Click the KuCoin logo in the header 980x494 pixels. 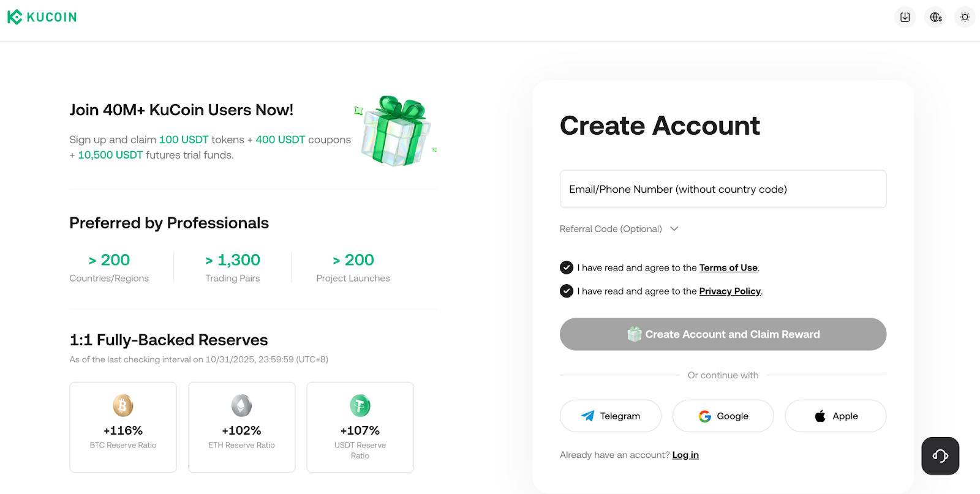click(x=42, y=17)
